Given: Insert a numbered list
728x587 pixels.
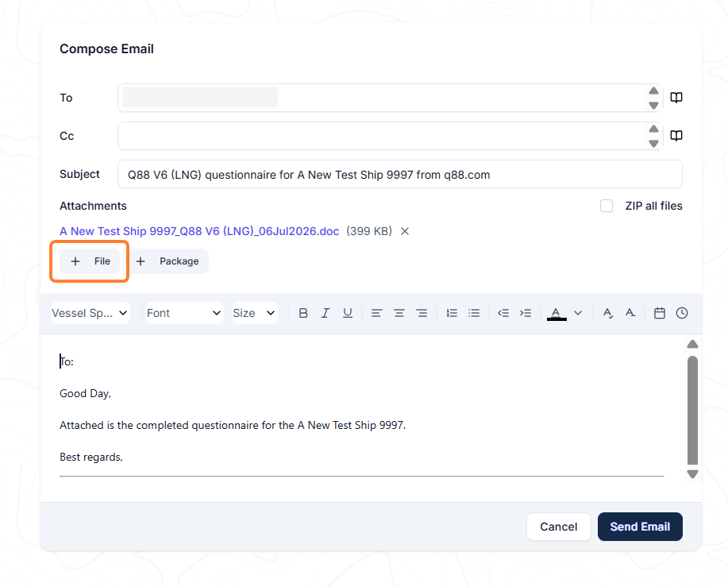Looking at the screenshot, I should click(x=452, y=313).
